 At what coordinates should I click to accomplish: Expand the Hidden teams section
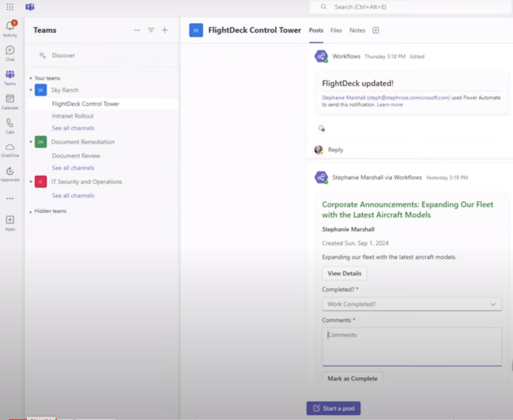[x=30, y=211]
